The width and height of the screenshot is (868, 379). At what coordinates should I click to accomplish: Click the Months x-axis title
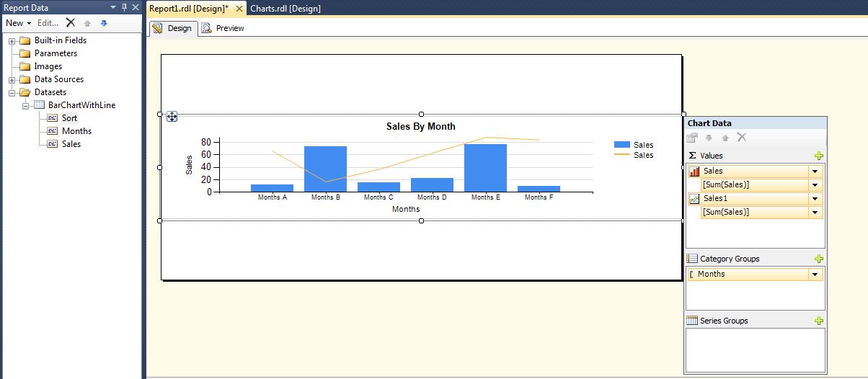pyautogui.click(x=406, y=209)
